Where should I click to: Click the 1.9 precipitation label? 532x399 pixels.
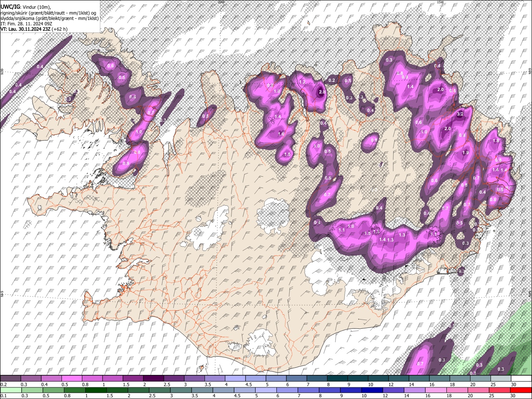pyautogui.click(x=465, y=153)
